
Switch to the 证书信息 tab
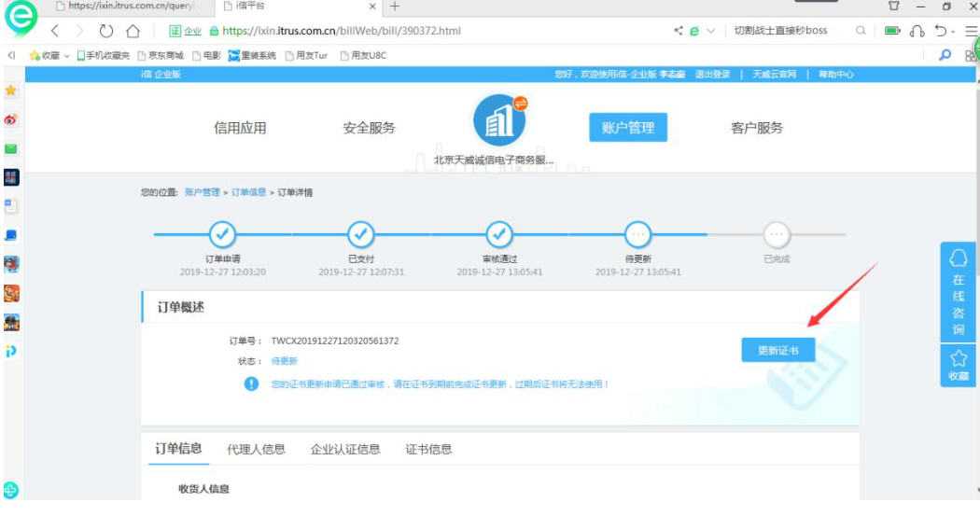pyautogui.click(x=428, y=449)
